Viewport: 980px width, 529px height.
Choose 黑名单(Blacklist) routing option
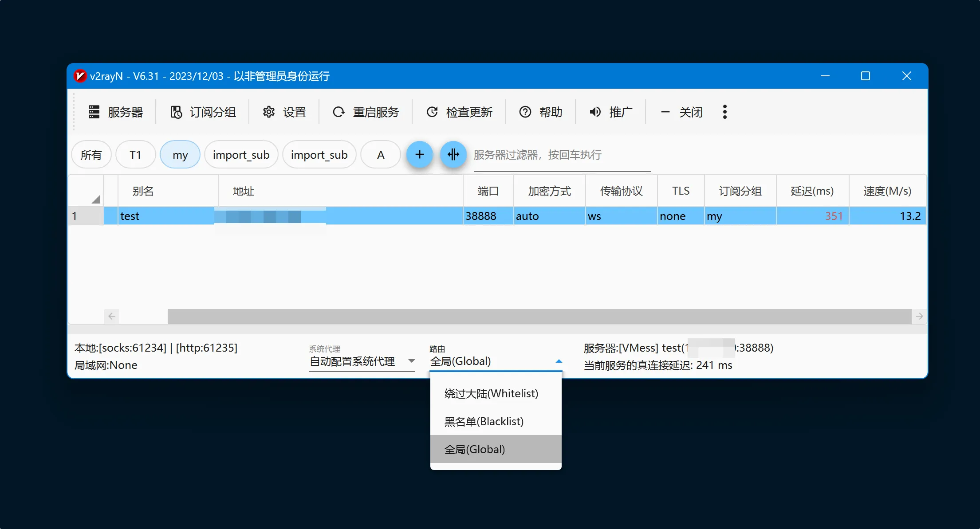(x=484, y=421)
